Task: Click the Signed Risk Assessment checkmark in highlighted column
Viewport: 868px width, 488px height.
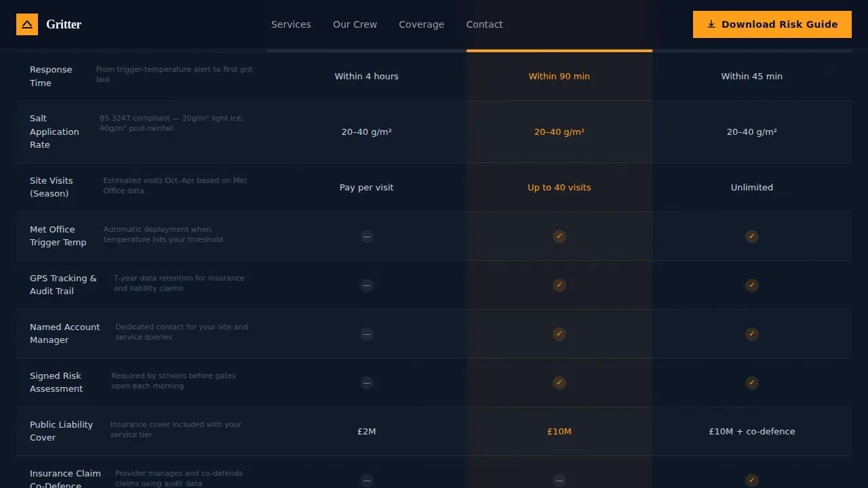Action: [x=559, y=383]
